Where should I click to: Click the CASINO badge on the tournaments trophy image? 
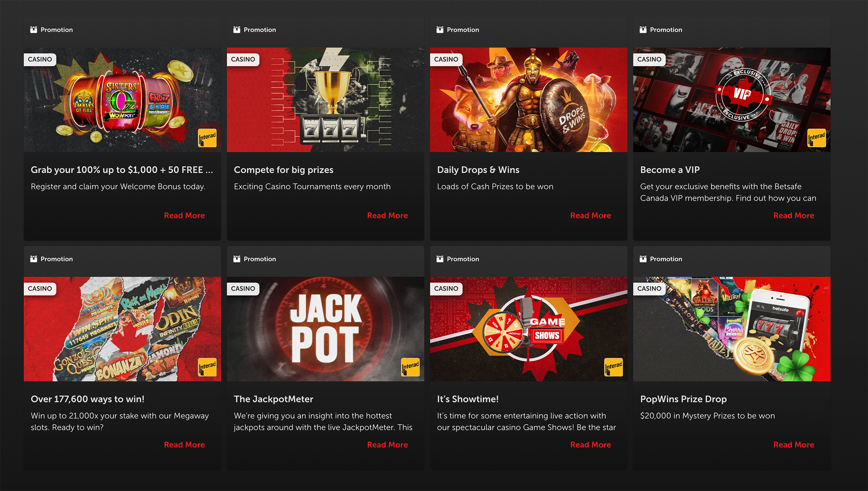tap(243, 59)
